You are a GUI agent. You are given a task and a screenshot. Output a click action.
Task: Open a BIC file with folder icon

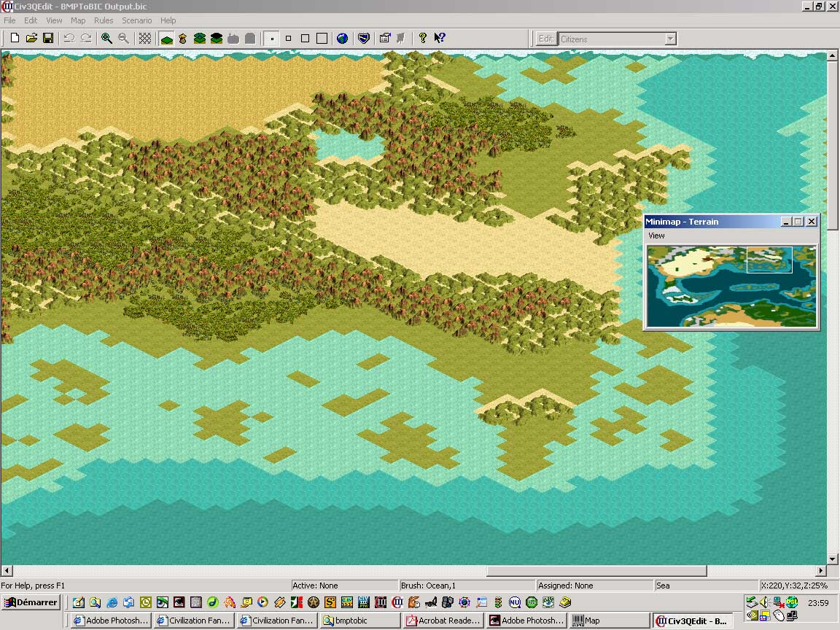(31, 38)
